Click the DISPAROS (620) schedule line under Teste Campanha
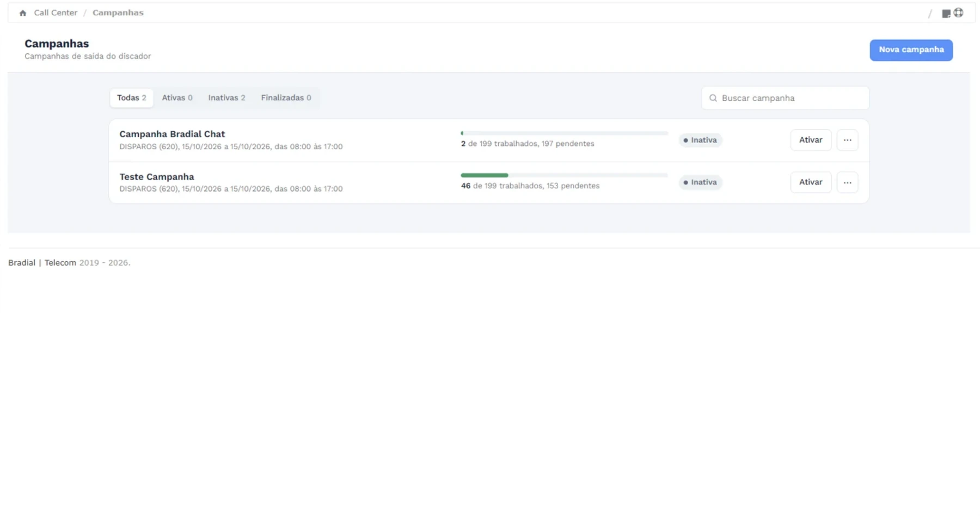This screenshot has height=517, width=980. [x=231, y=189]
